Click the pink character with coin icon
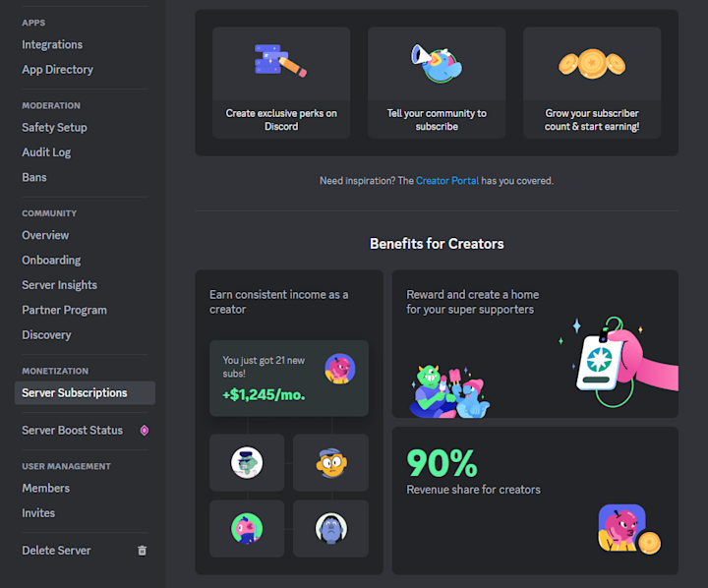Viewport: 708px width, 588px height. click(629, 529)
